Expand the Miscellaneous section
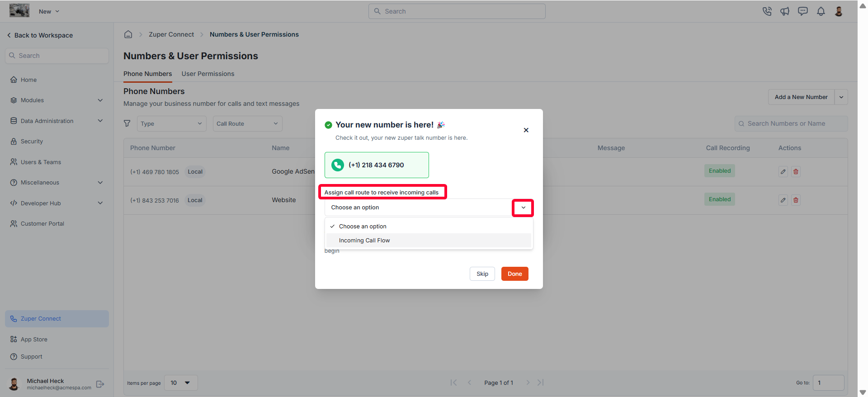The height and width of the screenshot is (397, 868). pyautogui.click(x=57, y=182)
